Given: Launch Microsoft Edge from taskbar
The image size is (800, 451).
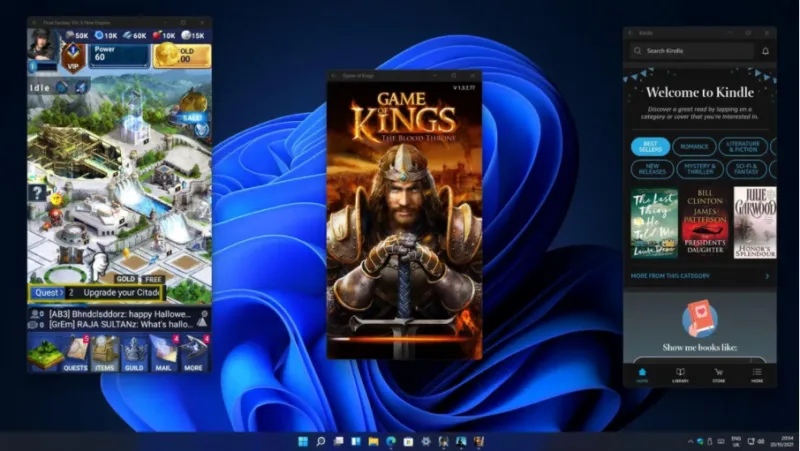Looking at the screenshot, I should pos(391,441).
